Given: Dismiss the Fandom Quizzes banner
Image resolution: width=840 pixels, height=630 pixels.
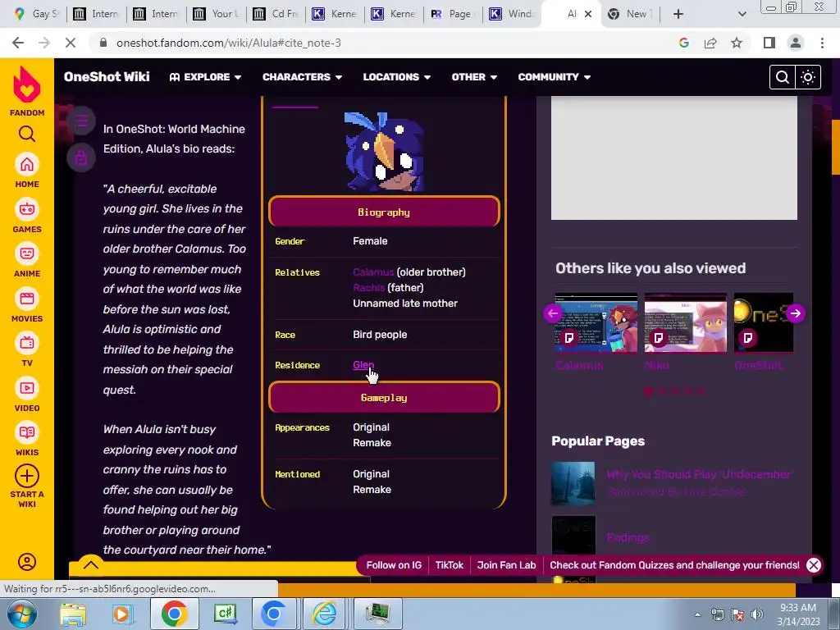Looking at the screenshot, I should [x=814, y=565].
